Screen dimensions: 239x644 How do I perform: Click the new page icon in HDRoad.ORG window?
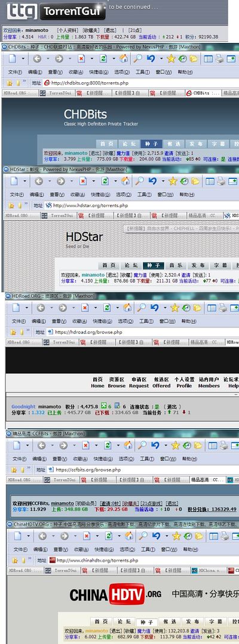[16, 308]
